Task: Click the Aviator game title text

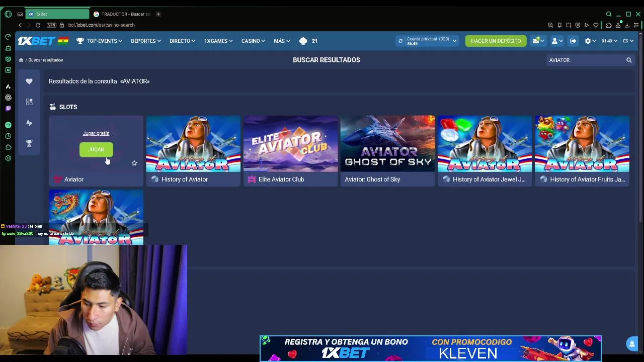Action: [74, 179]
